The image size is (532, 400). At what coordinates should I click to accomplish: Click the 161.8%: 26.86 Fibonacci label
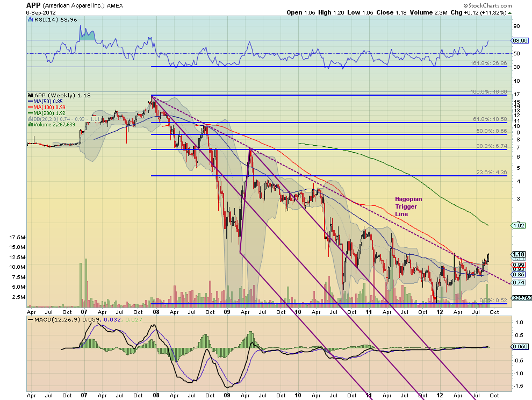pos(488,63)
